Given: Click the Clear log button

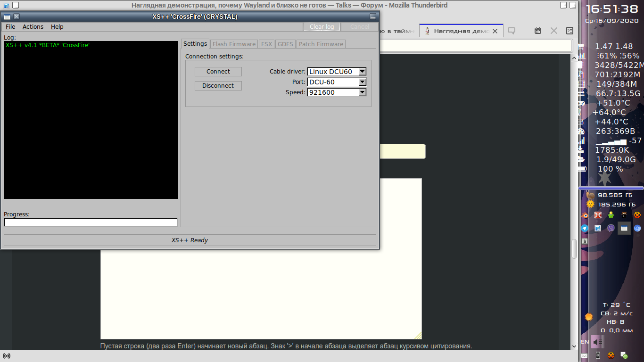Looking at the screenshot, I should (x=322, y=27).
